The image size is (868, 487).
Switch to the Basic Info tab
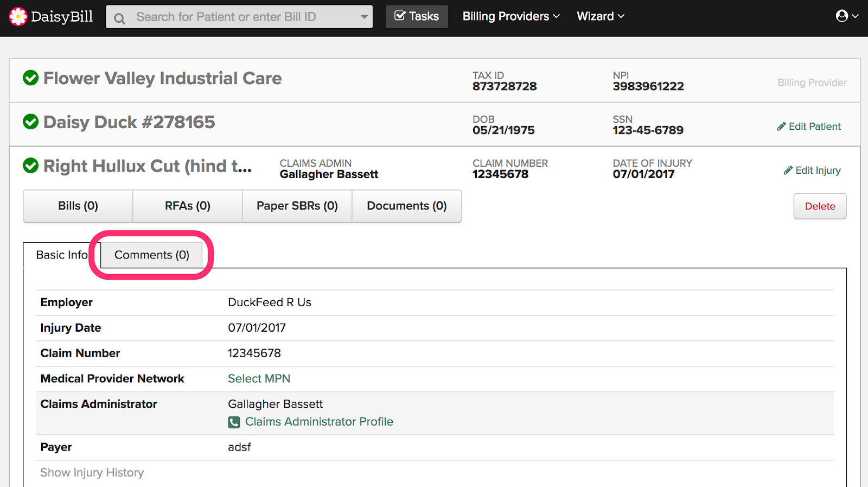click(61, 255)
